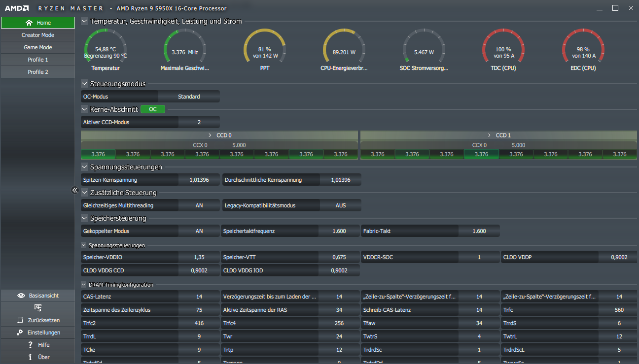Screen dimensions: 639x364
Task: Click the Einstellungen gear icon
Action: point(20,332)
